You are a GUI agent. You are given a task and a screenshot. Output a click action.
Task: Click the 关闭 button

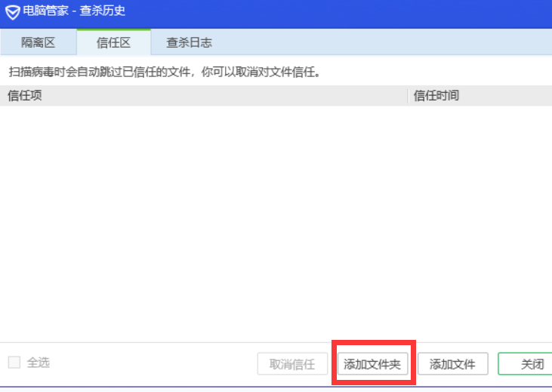pos(526,364)
